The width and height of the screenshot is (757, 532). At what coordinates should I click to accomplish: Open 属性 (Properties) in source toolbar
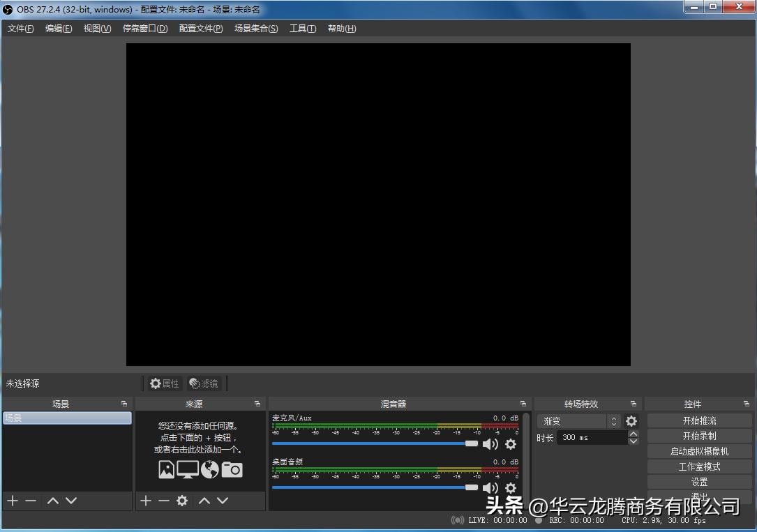point(164,383)
